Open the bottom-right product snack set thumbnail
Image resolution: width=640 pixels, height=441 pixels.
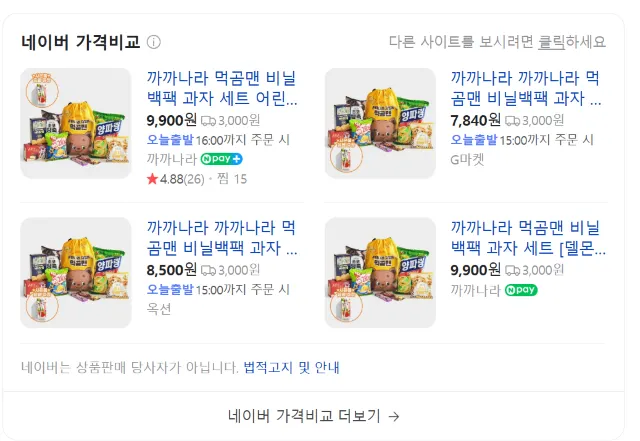coord(380,273)
